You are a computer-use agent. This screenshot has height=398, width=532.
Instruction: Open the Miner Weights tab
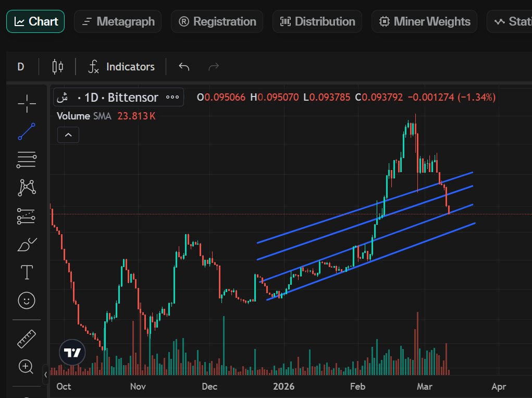pos(425,21)
